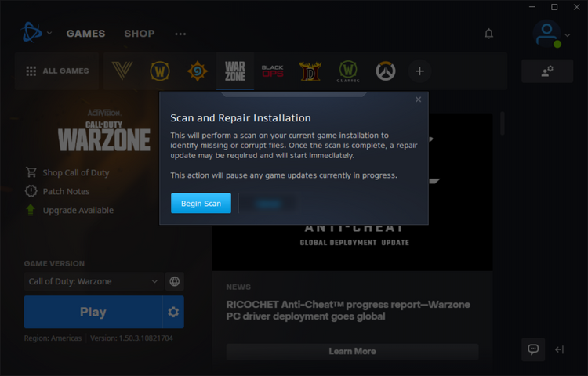588x376 pixels.
Task: Open the Diablo game icon
Action: click(310, 71)
